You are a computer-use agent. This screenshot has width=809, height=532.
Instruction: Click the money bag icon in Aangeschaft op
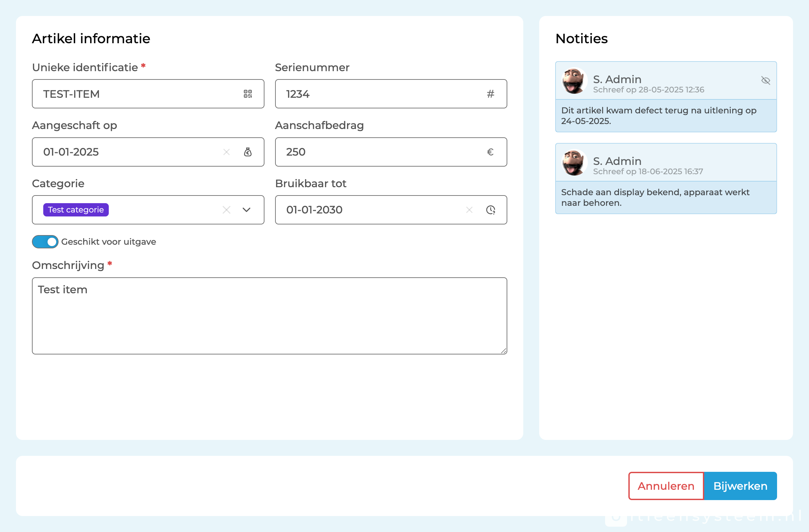[x=248, y=152]
